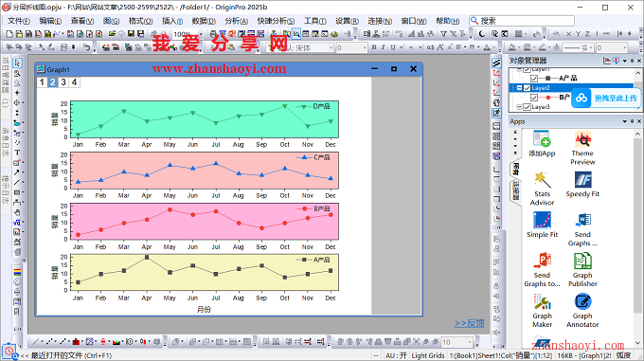The height and width of the screenshot is (361, 644).
Task: Open the Stats Advisor app
Action: tap(542, 189)
